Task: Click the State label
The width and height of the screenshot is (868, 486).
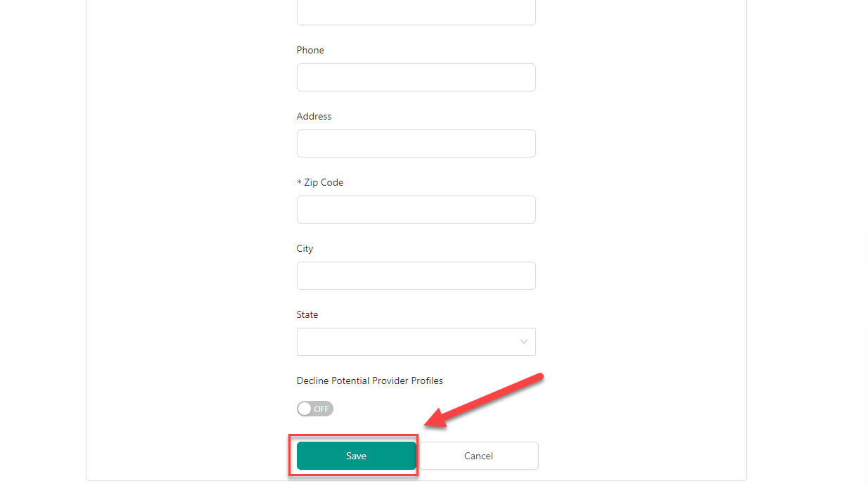Action: pos(307,314)
